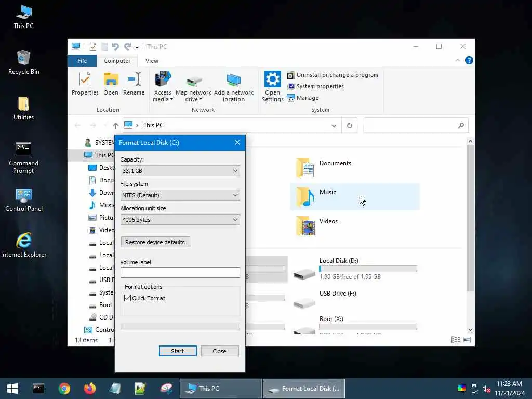532x399 pixels.
Task: Click the Command Prompt taskbar icon
Action: [x=38, y=389]
